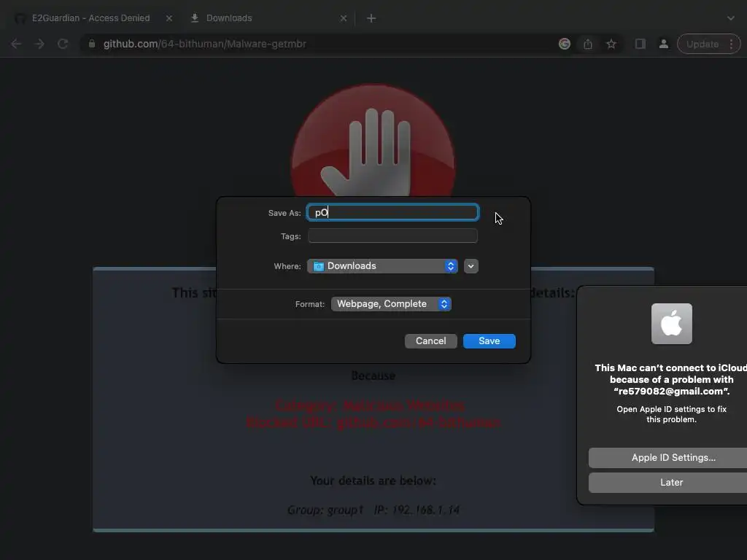747x560 pixels.
Task: Click the forward navigation arrow
Action: tap(39, 44)
